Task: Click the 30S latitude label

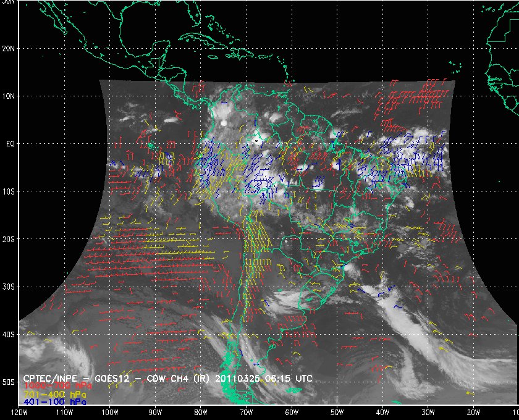Action: click(x=8, y=287)
